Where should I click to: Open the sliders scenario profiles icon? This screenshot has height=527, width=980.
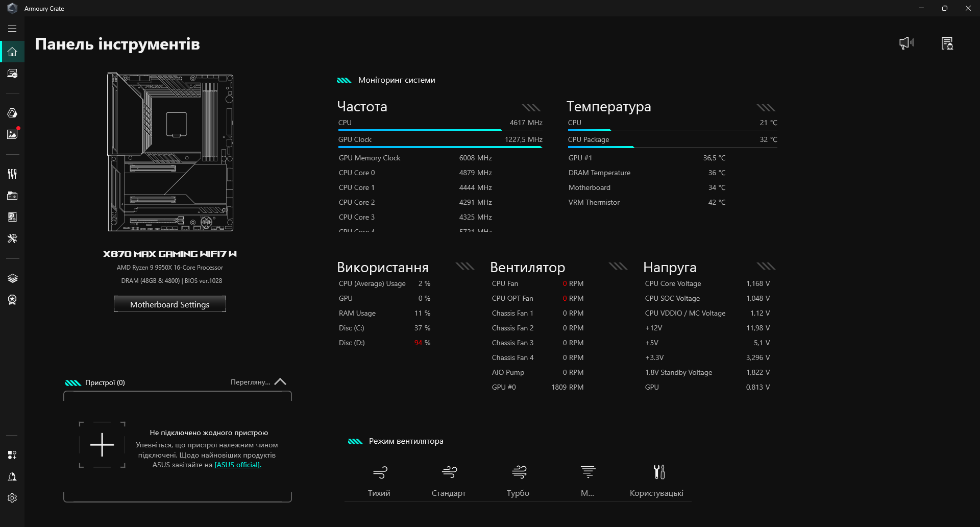coord(12,174)
